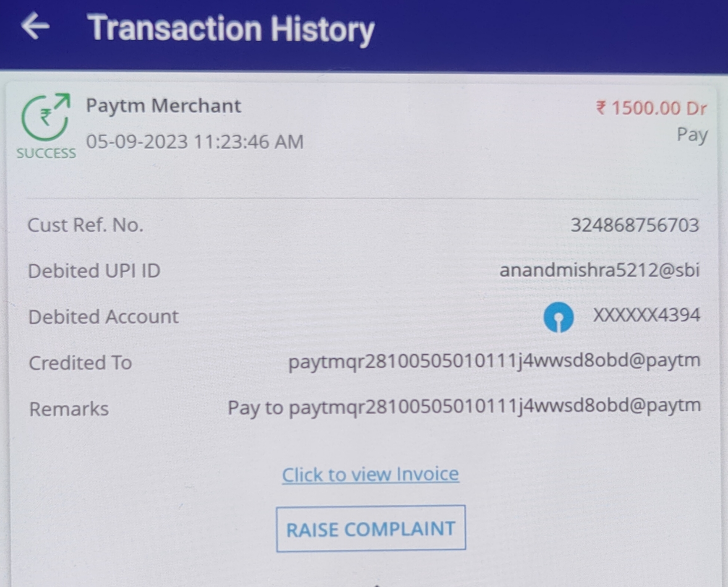728x587 pixels.
Task: Open the Click to view Invoice link
Action: click(371, 475)
